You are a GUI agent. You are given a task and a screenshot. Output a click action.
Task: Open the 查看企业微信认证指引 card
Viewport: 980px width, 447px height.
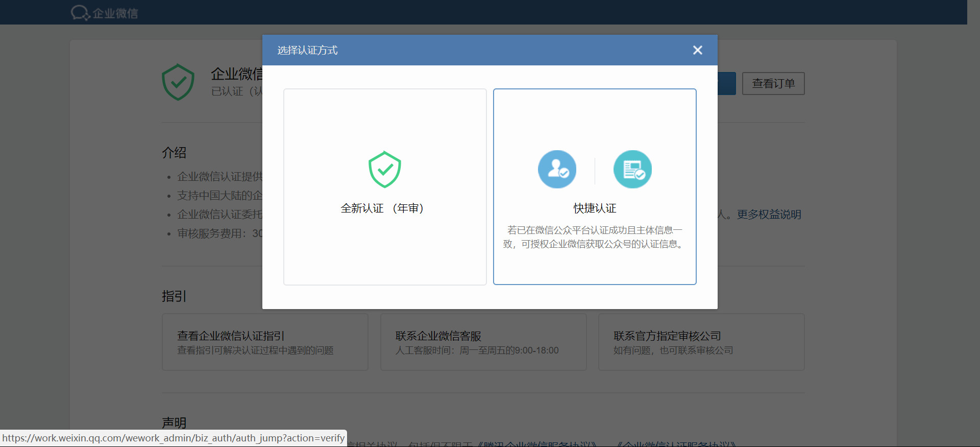tap(265, 342)
